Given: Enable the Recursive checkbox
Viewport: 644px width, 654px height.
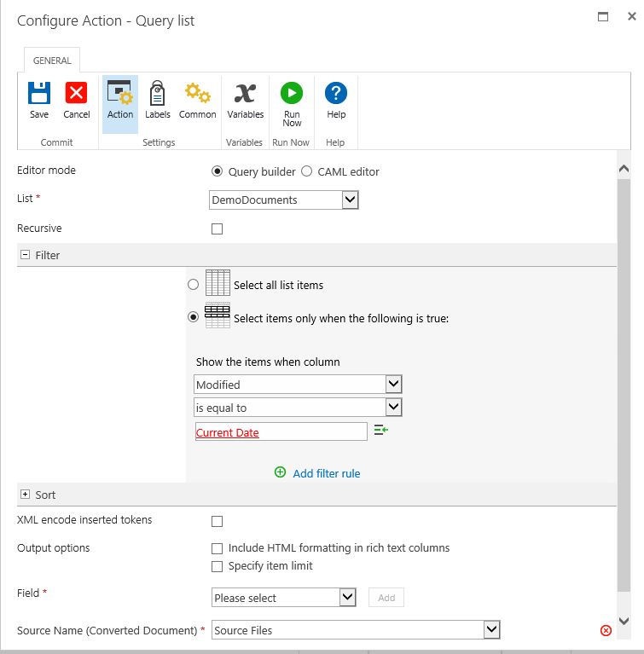Looking at the screenshot, I should click(x=217, y=229).
